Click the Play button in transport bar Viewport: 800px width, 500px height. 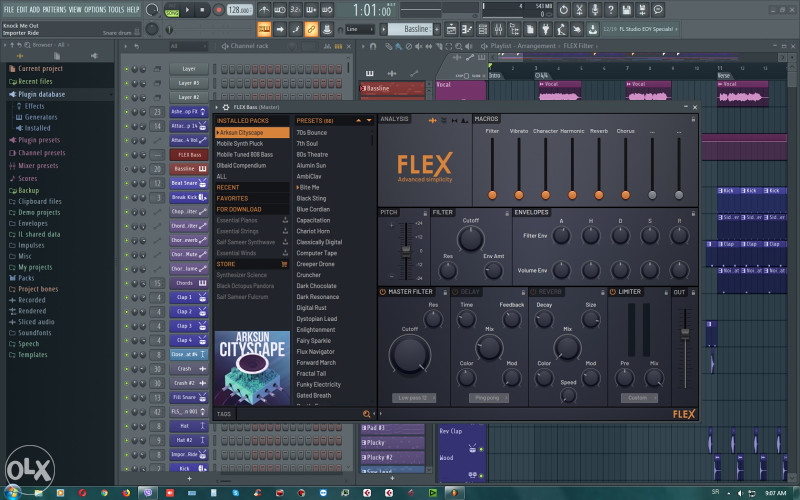[x=187, y=9]
